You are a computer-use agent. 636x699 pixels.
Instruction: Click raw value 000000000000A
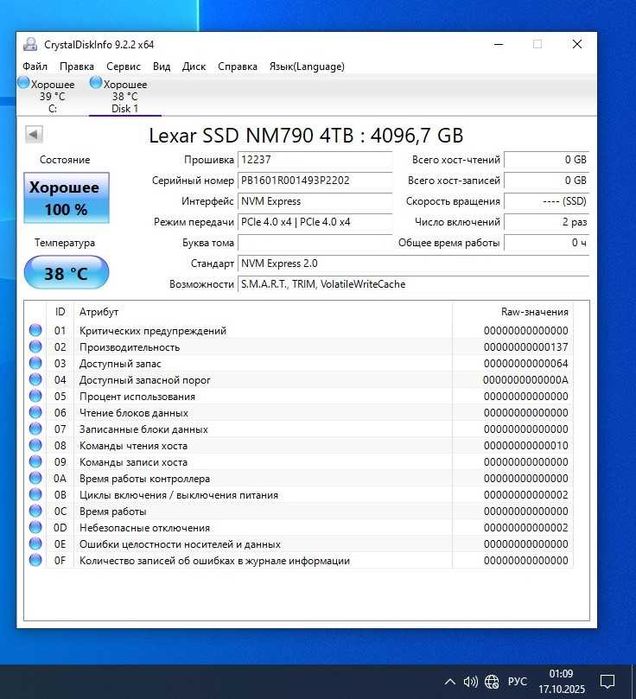point(526,380)
